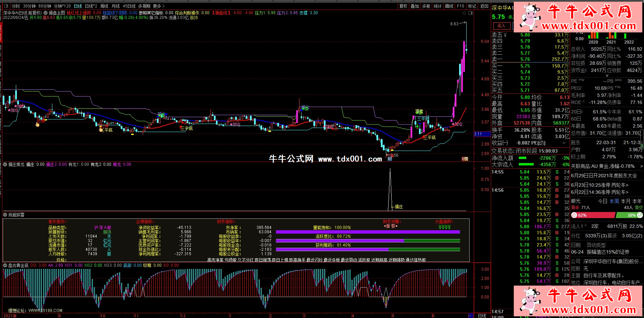644x318 pixels.
Task: Click the red 62% bullish bar
Action: pyautogui.click(x=593, y=215)
